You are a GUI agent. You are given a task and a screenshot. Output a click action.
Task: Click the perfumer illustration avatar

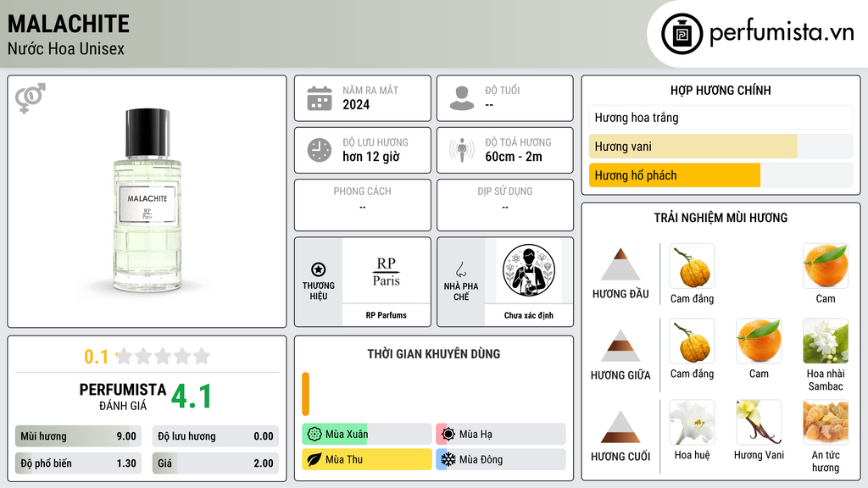(x=529, y=270)
